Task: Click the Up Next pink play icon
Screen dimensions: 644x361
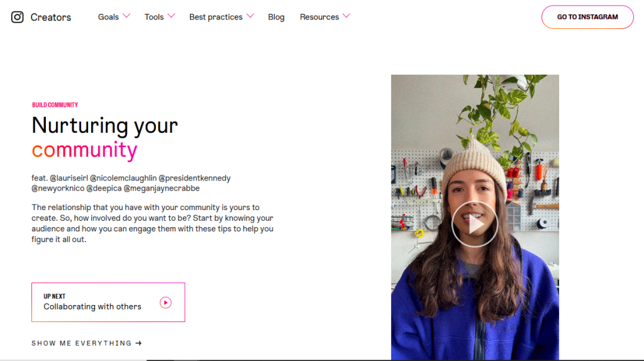Action: 165,303
